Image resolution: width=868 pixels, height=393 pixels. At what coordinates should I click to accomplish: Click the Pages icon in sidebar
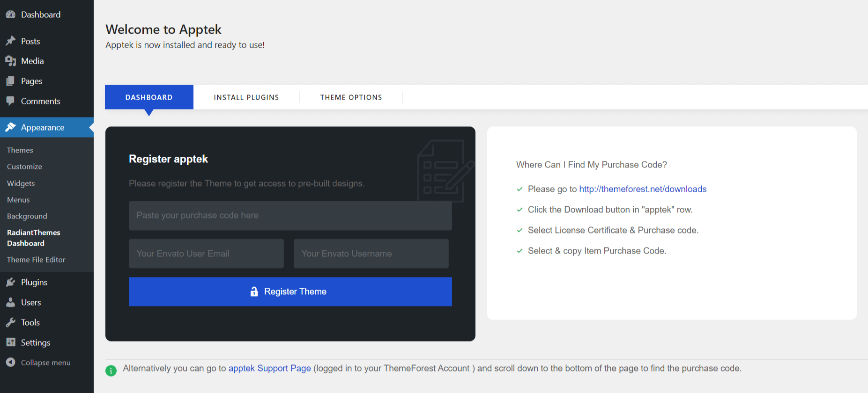point(10,81)
